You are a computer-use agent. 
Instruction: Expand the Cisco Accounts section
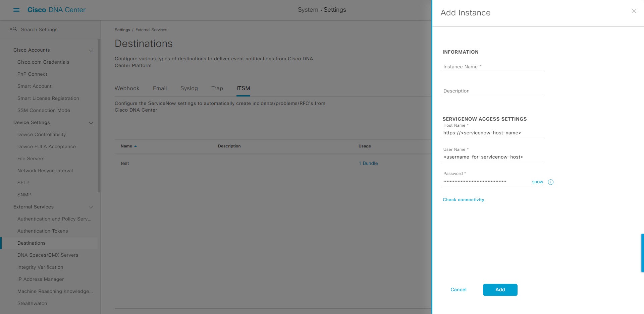[91, 50]
